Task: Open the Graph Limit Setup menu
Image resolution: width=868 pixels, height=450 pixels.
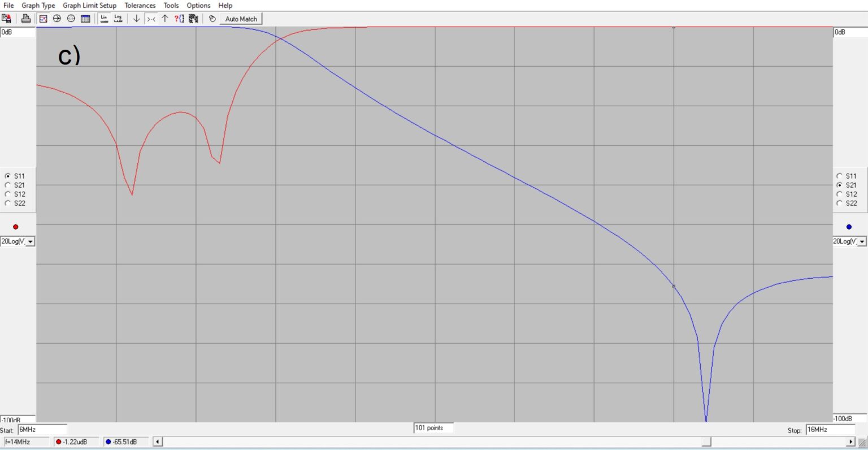Action: coord(90,5)
